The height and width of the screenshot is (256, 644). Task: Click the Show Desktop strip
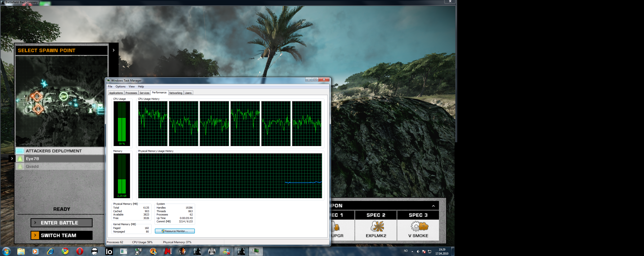click(452, 251)
